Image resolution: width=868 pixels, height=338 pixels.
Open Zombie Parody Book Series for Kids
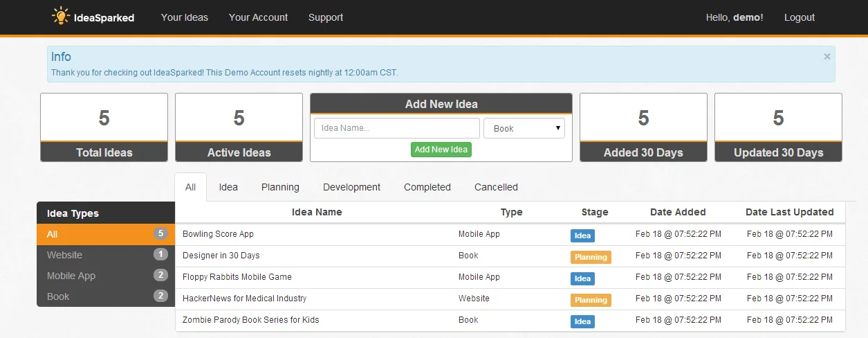[x=251, y=320]
